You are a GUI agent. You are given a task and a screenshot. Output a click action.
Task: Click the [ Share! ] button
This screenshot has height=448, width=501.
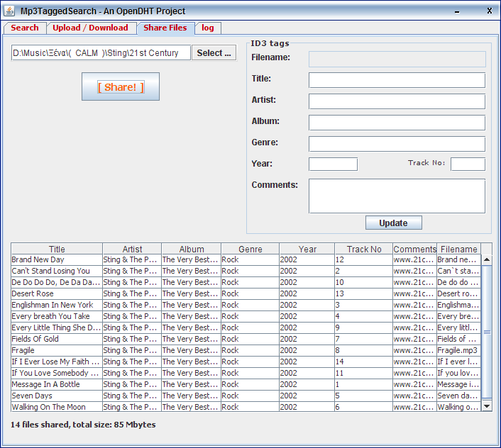point(121,86)
